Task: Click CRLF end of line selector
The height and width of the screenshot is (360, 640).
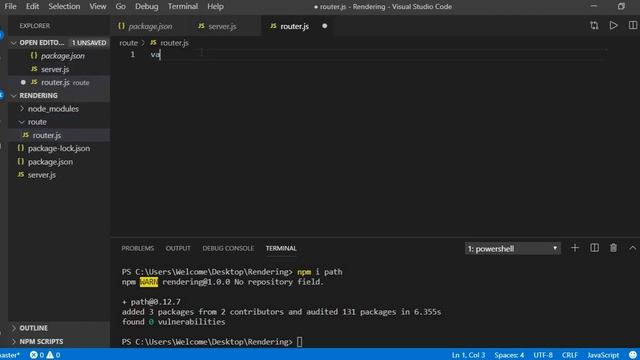Action: tap(569, 355)
